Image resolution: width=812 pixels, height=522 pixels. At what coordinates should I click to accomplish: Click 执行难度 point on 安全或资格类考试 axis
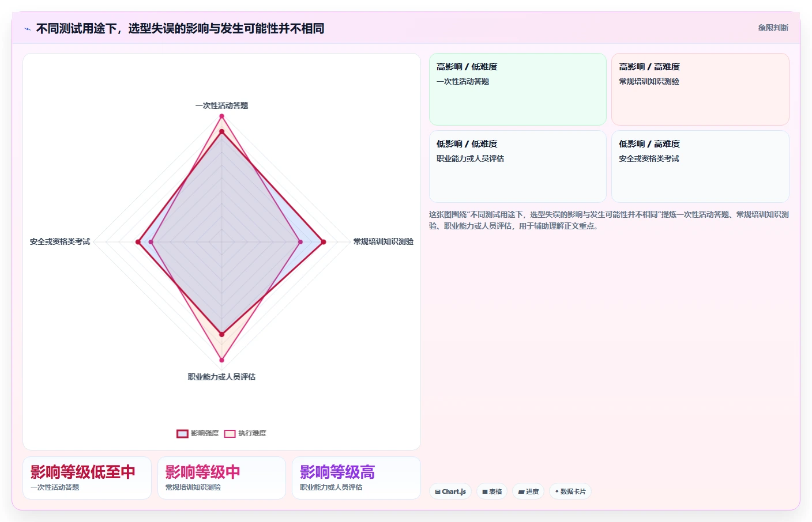point(151,242)
